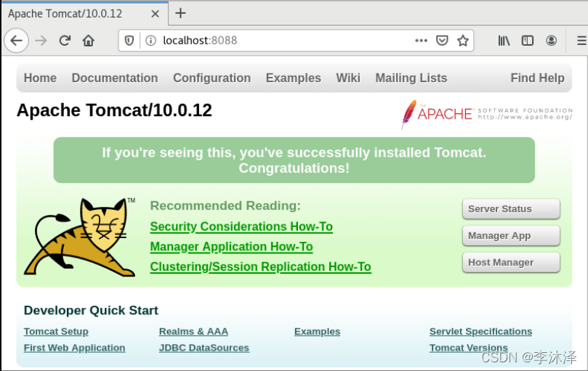Screen dimensions: 588x371
Task: Open Home in the Tomcat nav bar
Action: pos(40,78)
